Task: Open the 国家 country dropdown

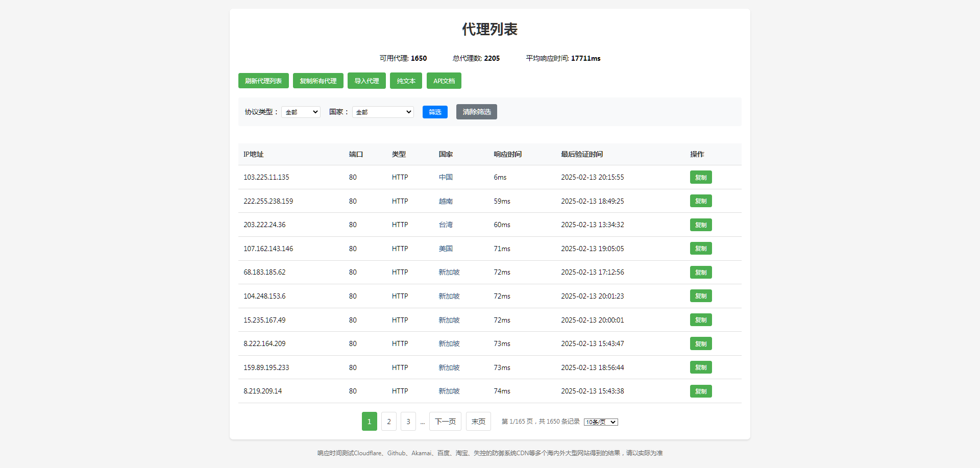Action: coord(382,112)
